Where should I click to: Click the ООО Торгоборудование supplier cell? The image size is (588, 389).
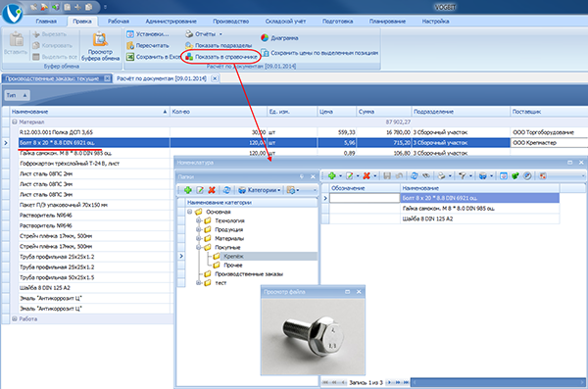coord(548,132)
